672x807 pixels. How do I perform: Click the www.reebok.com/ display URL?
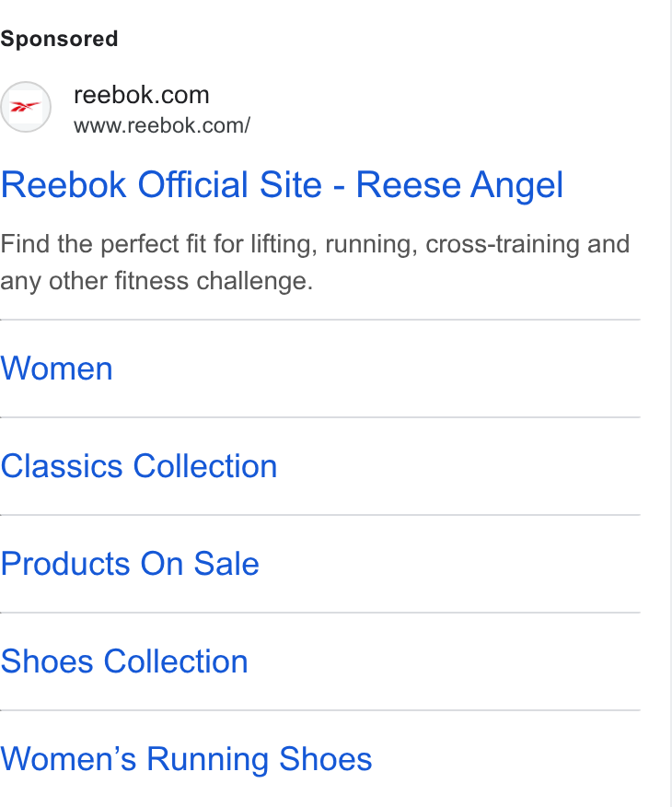(x=162, y=125)
